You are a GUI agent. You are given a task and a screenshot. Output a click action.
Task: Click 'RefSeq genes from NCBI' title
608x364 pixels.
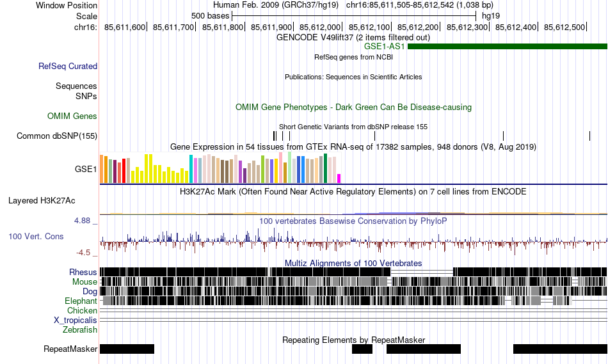353,57
